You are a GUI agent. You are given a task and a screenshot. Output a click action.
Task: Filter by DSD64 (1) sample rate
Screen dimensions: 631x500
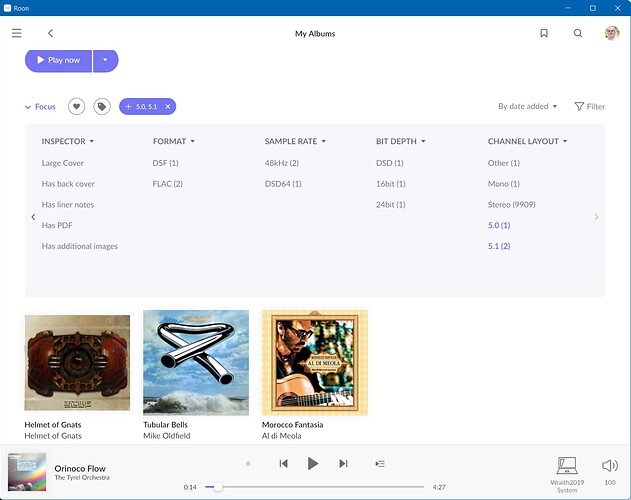(283, 184)
